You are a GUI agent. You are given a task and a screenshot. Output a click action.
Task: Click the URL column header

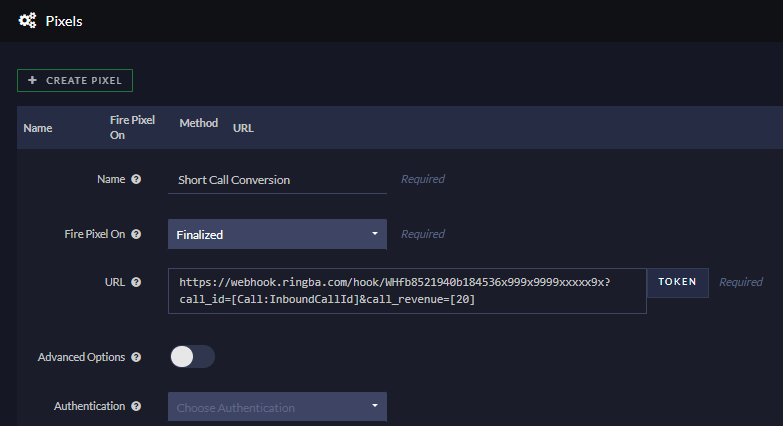tap(243, 128)
